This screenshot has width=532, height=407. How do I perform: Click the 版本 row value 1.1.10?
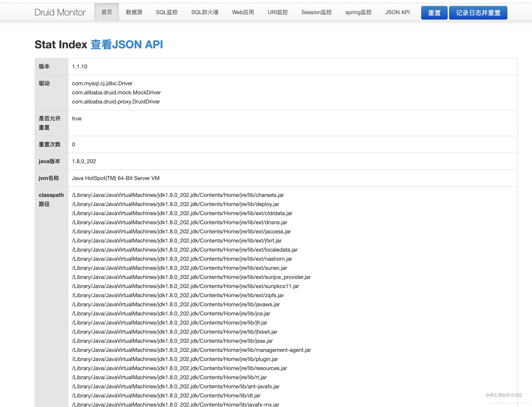click(x=80, y=66)
